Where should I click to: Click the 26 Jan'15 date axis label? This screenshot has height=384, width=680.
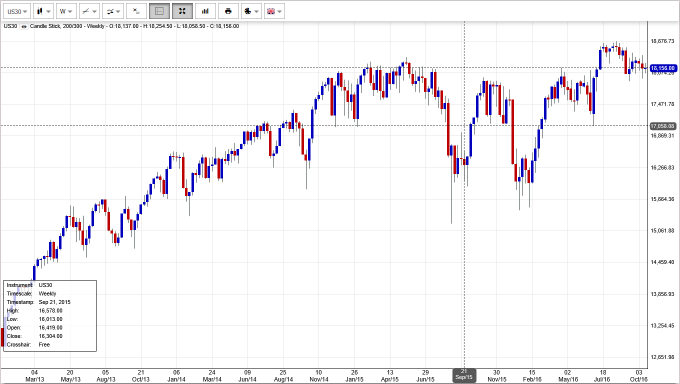354,376
